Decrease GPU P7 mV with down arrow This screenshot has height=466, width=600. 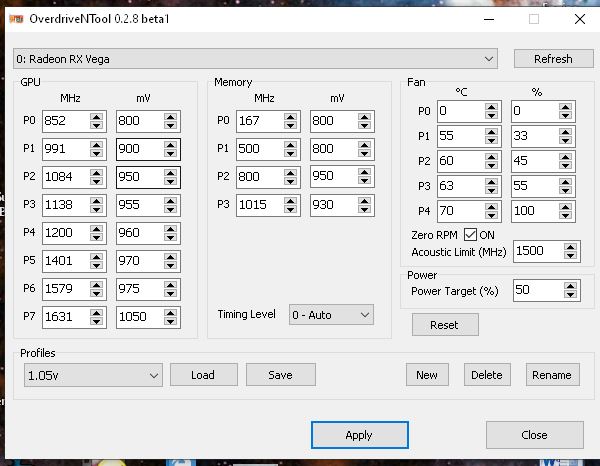[170, 321]
